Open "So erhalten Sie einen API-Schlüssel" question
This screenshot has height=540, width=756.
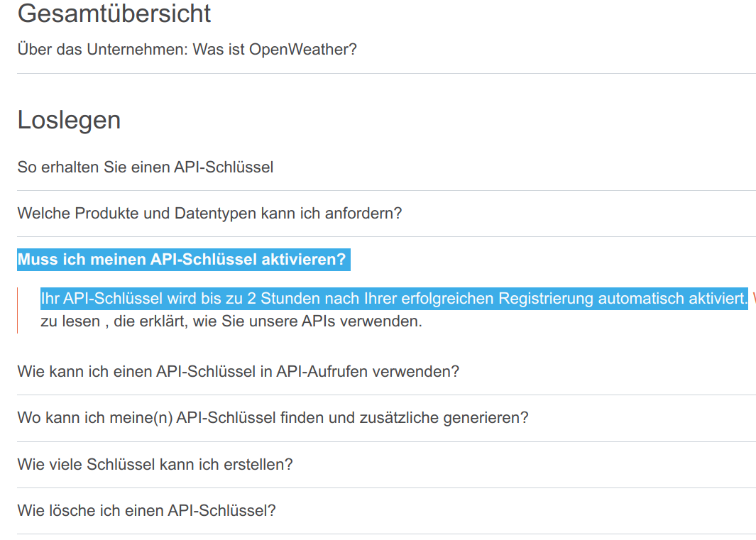(x=146, y=167)
